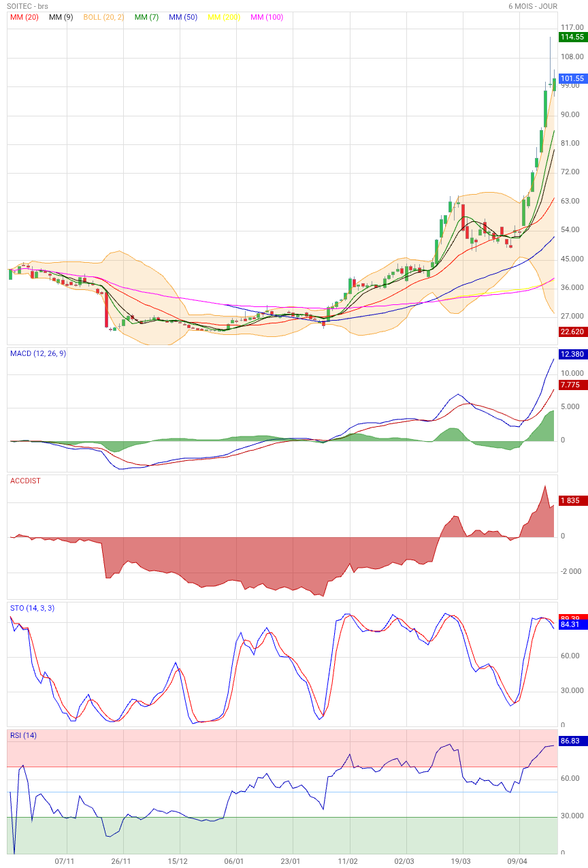Viewport: 588px width, 868px height.
Task: Click the 09/04 date axis label
Action: coord(517,861)
